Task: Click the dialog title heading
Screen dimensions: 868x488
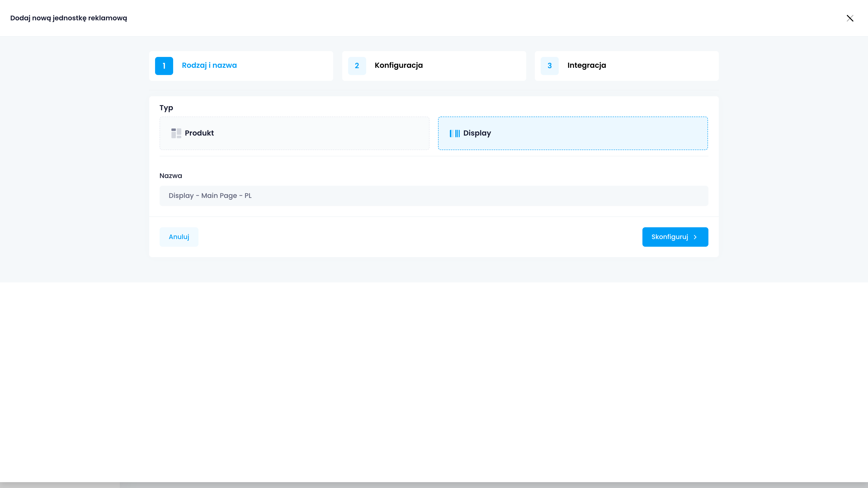Action: 68,18
